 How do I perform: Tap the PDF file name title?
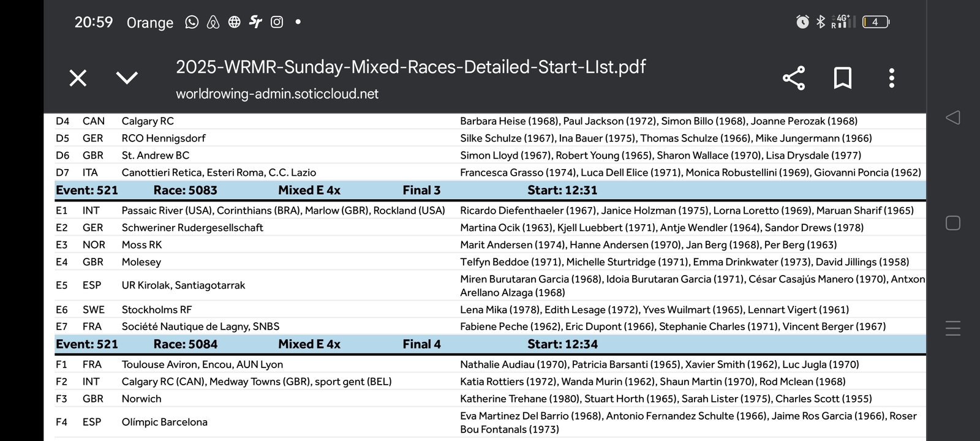click(x=410, y=66)
